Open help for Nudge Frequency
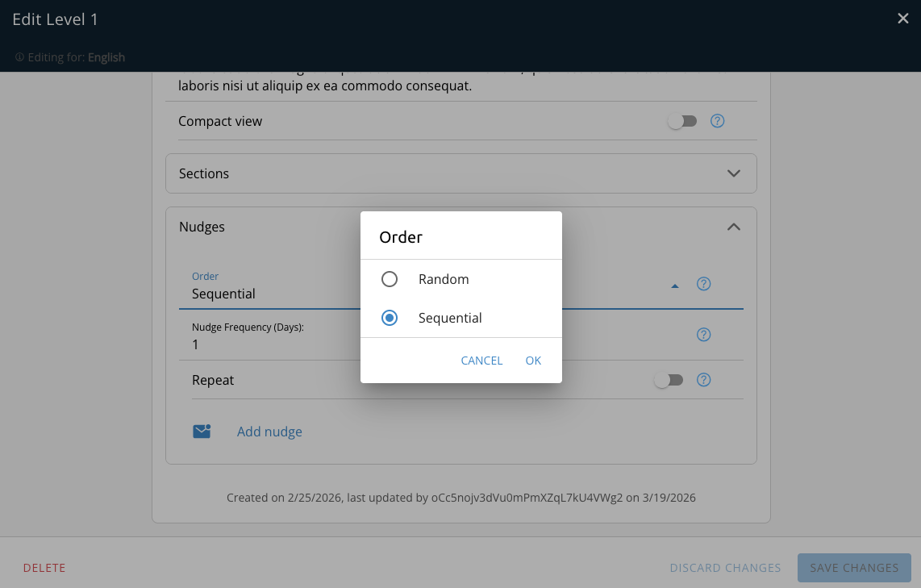This screenshot has height=588, width=921. [x=703, y=335]
